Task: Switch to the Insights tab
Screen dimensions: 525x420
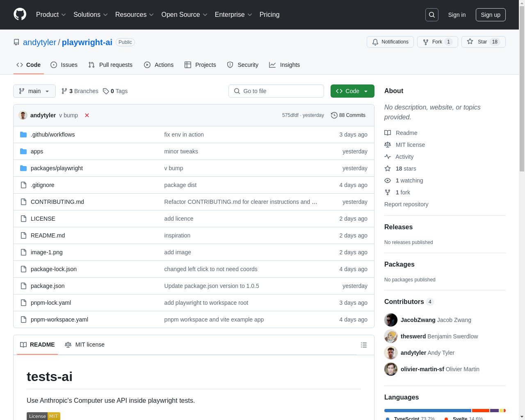Action: click(285, 65)
